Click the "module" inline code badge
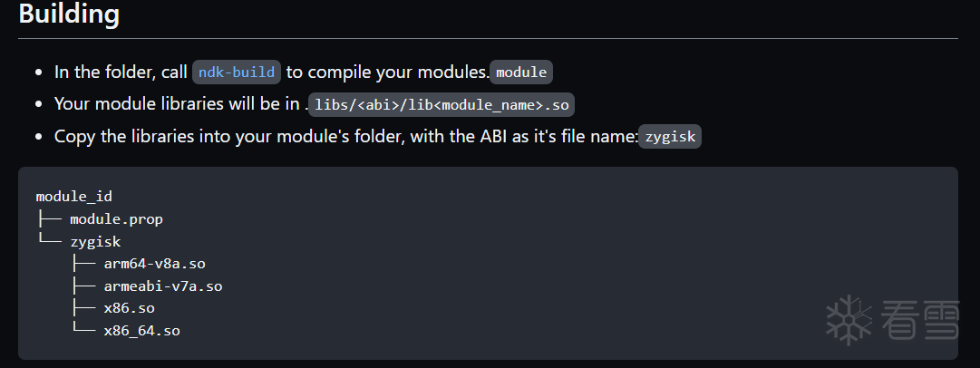 pyautogui.click(x=521, y=73)
